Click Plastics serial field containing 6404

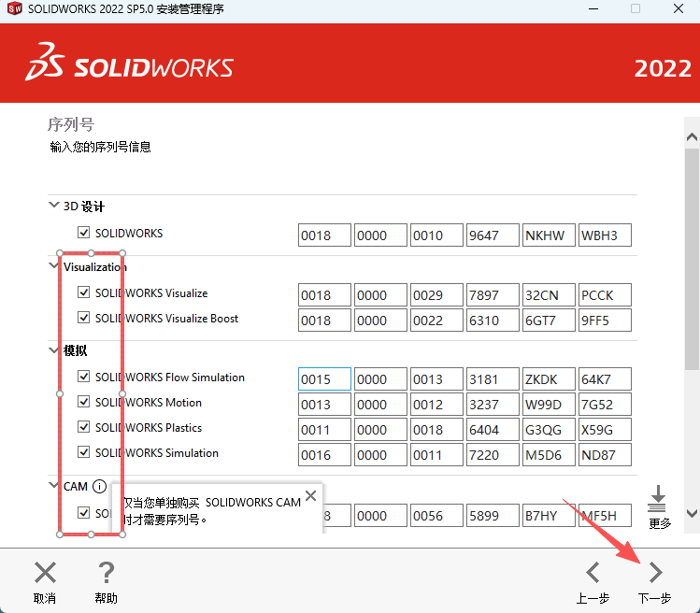493,430
